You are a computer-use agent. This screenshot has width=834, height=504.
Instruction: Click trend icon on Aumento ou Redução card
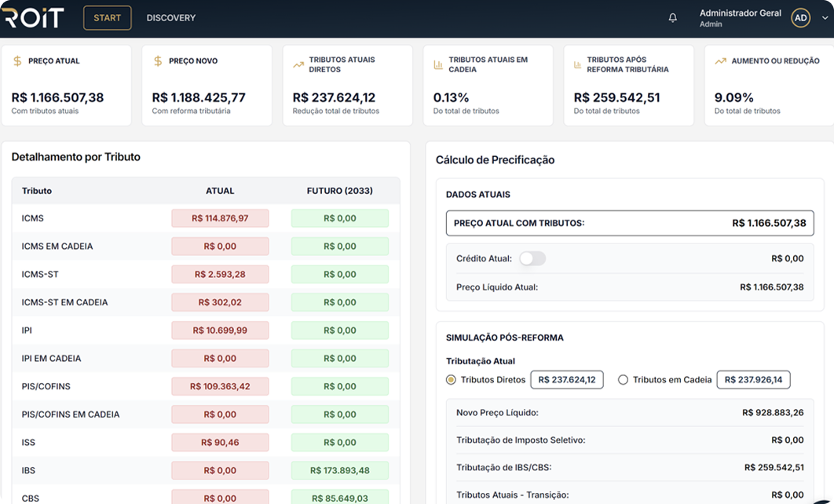[720, 61]
